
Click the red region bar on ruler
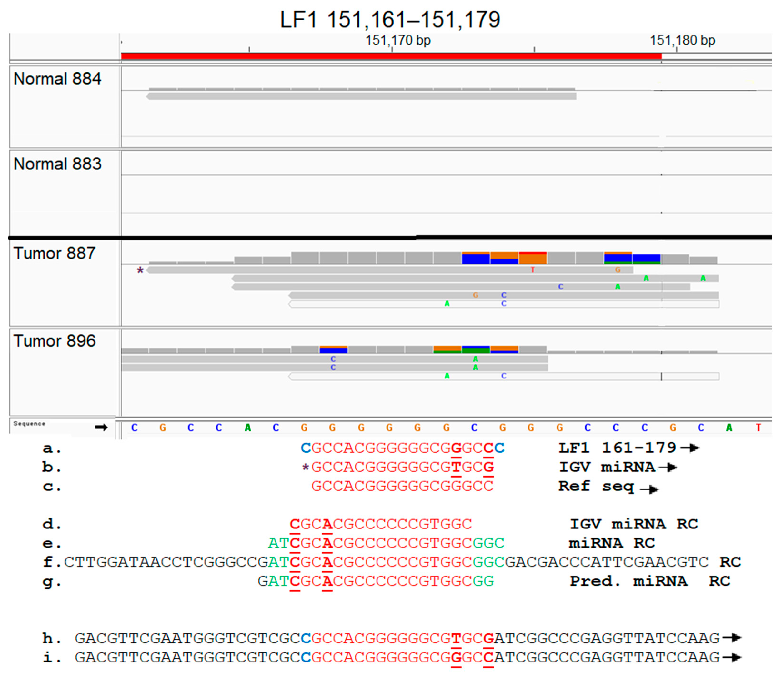391,56
